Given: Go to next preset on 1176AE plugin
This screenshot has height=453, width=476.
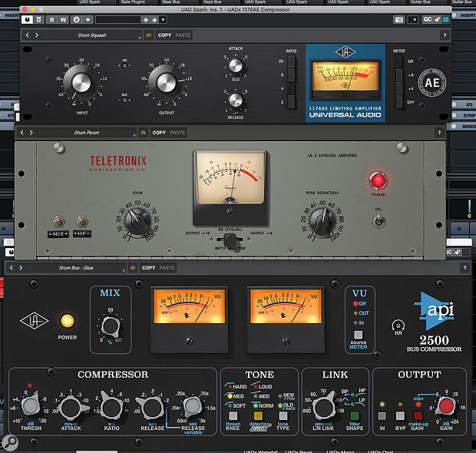Looking at the screenshot, I should 37,35.
